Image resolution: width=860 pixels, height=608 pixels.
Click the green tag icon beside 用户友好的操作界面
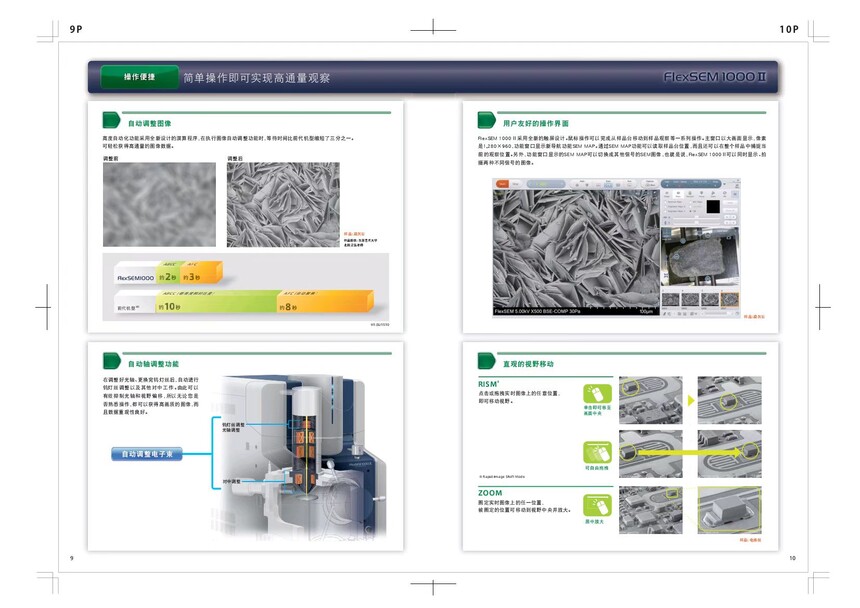(486, 120)
